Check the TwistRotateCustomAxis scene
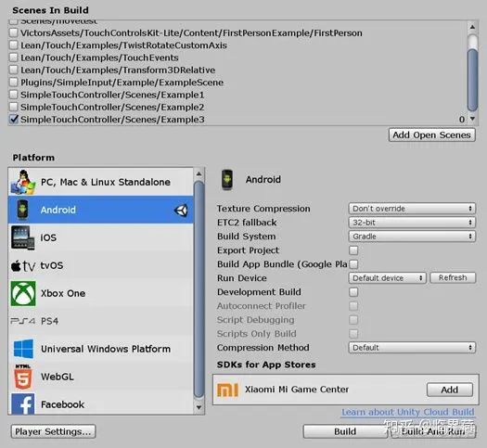 pyautogui.click(x=14, y=45)
